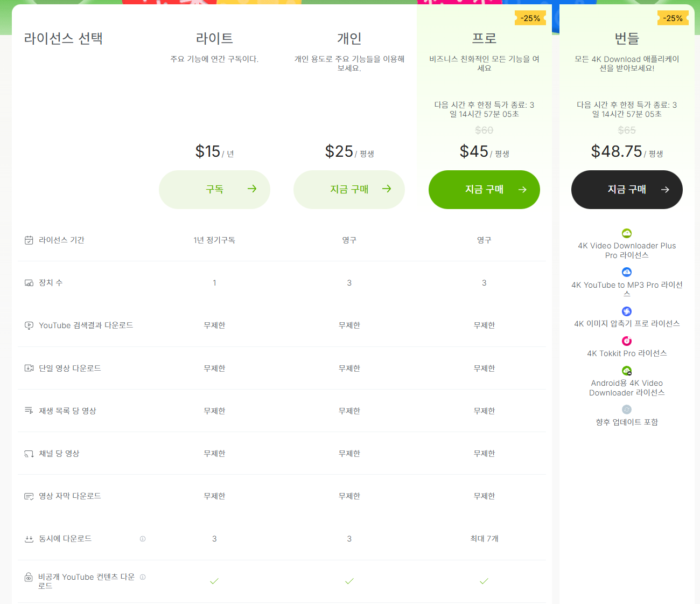Click checkmark in 프로 column for 비공개 컨텐츠

point(484,581)
